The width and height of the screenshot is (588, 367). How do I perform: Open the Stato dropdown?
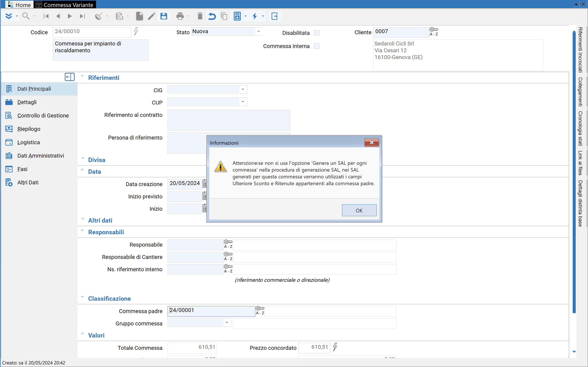pyautogui.click(x=259, y=31)
